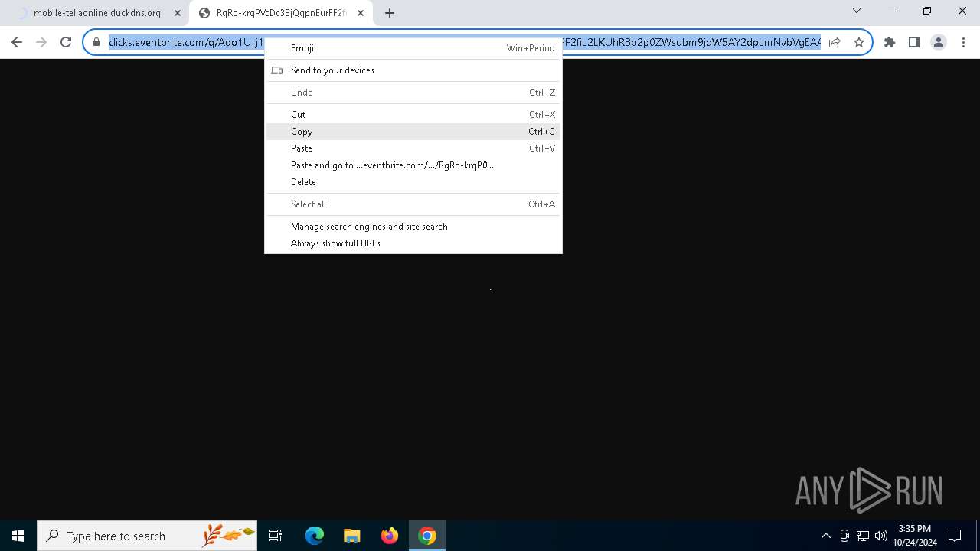Open the Extensions puzzle icon

(x=890, y=42)
